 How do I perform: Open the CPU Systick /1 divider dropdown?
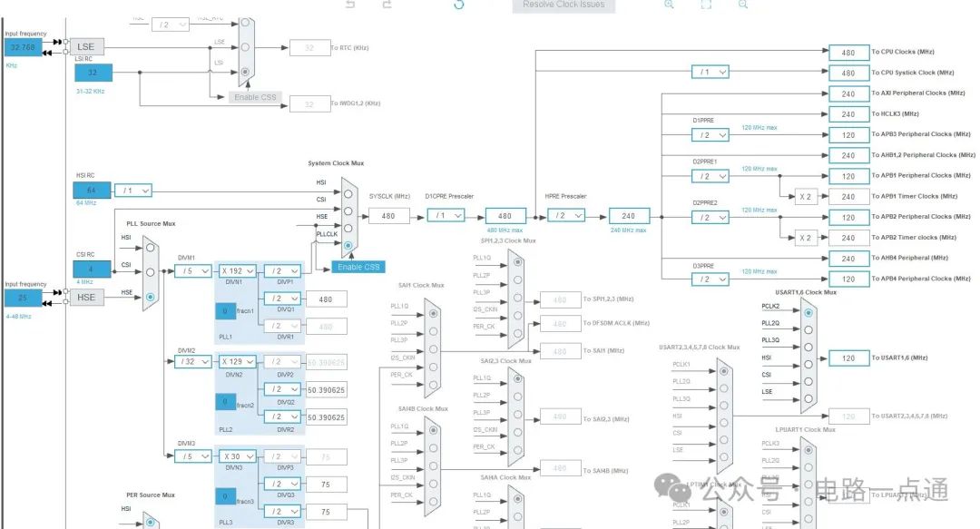(x=710, y=72)
